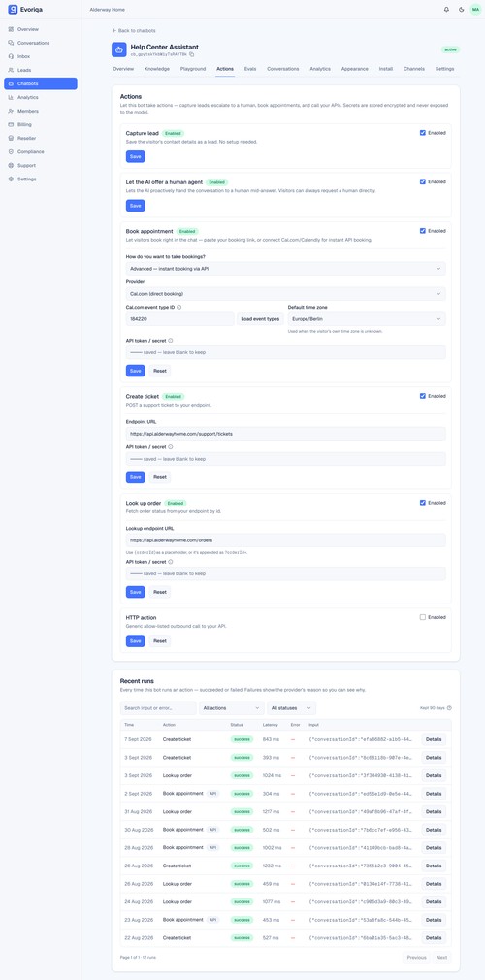
Task: Click the Search input or error field
Action: pos(158,708)
